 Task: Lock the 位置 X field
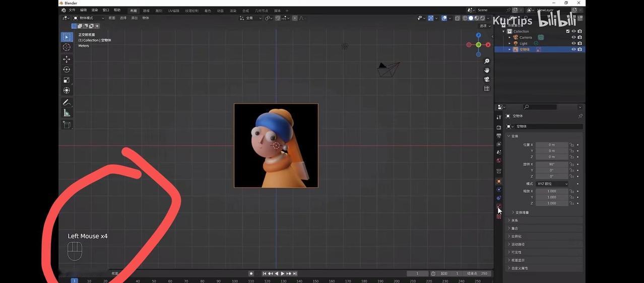[x=572, y=145]
